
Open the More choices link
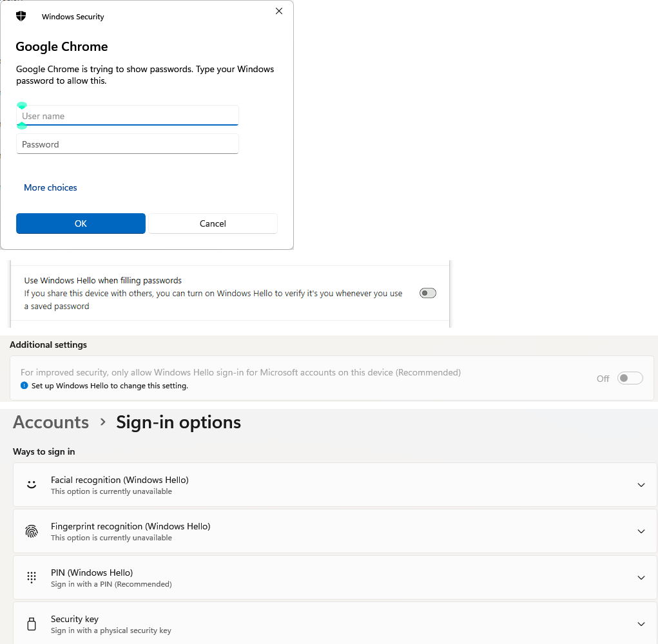coord(50,187)
